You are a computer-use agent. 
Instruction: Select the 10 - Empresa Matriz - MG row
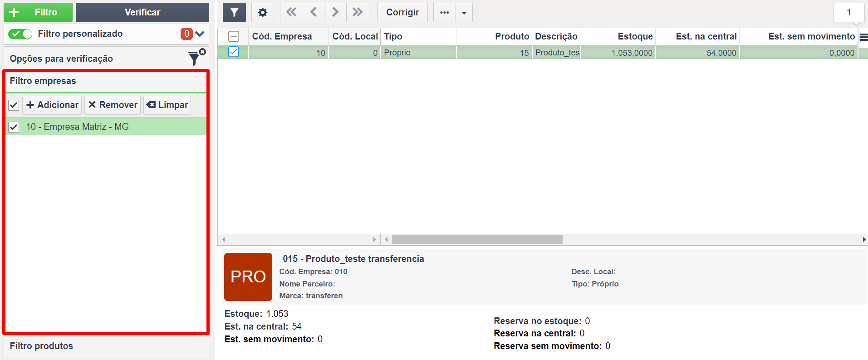click(x=106, y=127)
